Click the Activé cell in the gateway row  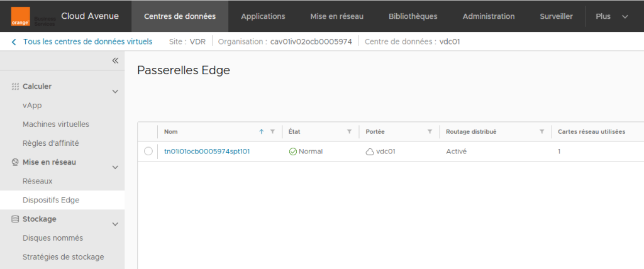click(457, 151)
